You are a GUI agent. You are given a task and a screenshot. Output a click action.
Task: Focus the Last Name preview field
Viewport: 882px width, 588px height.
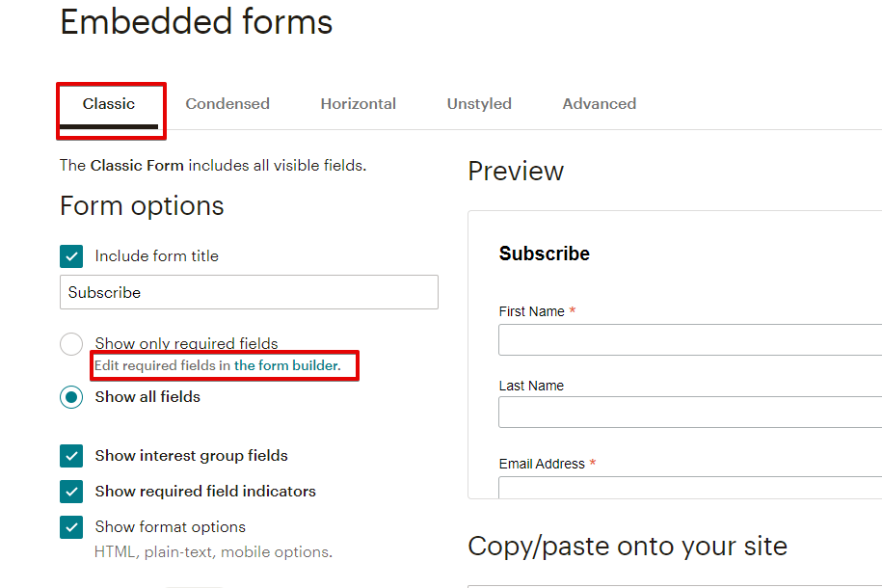(689, 412)
